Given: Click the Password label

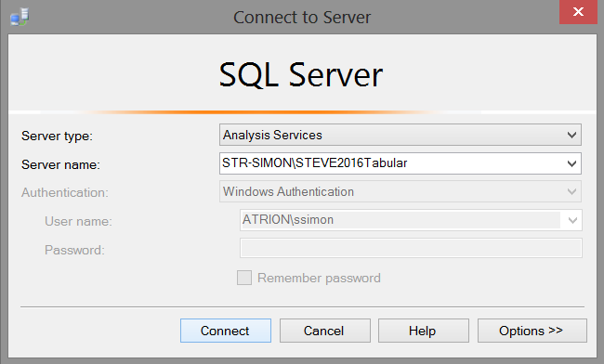Looking at the screenshot, I should pos(74,250).
